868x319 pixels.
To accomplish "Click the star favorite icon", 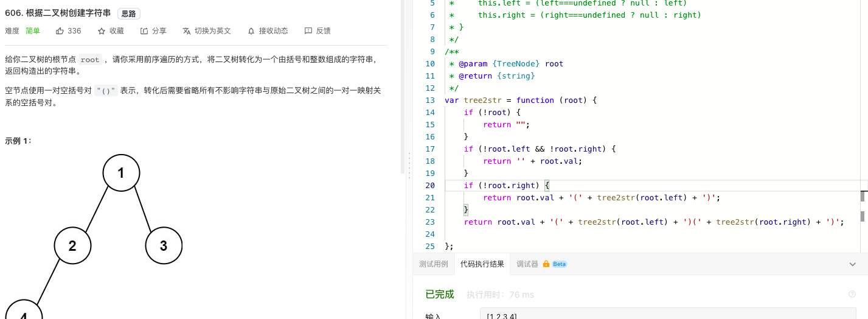I will pos(102,31).
